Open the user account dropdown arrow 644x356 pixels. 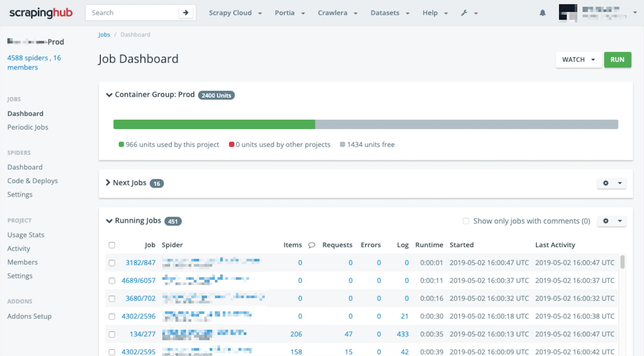635,13
